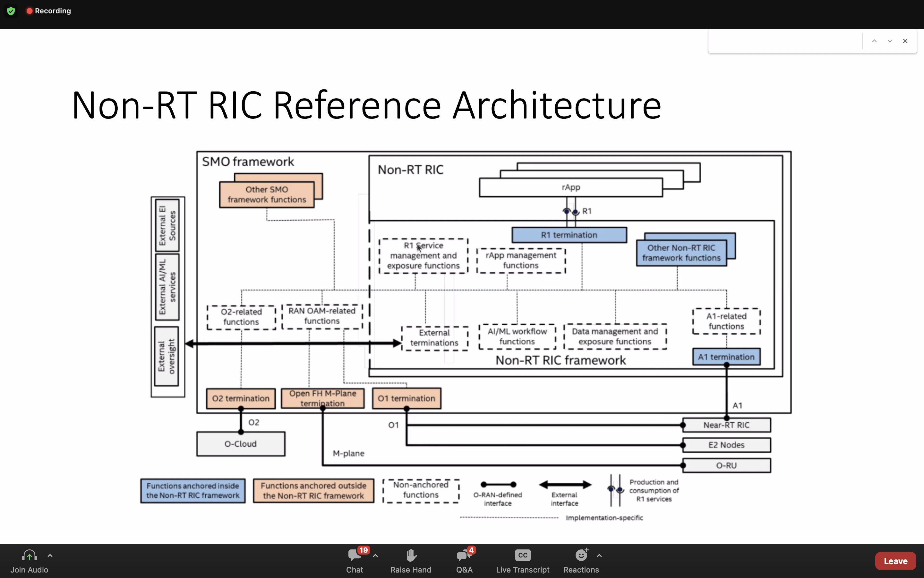Screen dimensions: 924x578
Task: Expand reactions options chevron
Action: [x=599, y=556]
